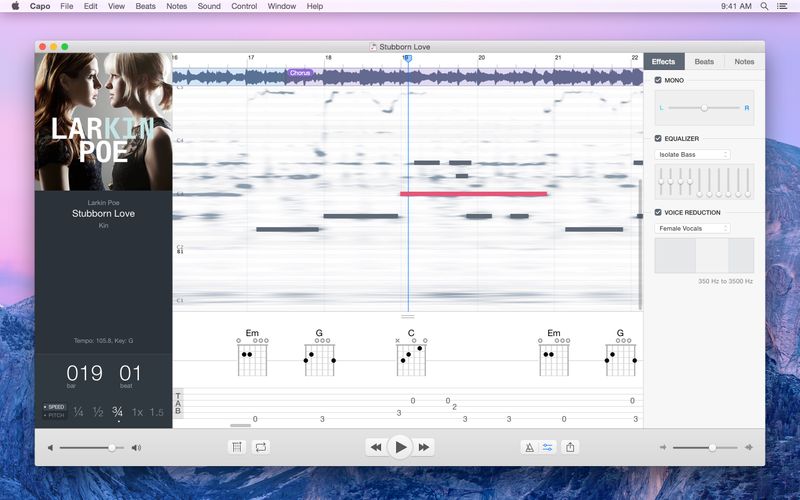Click the Chorus region marker
The width and height of the screenshot is (800, 500).
[300, 73]
